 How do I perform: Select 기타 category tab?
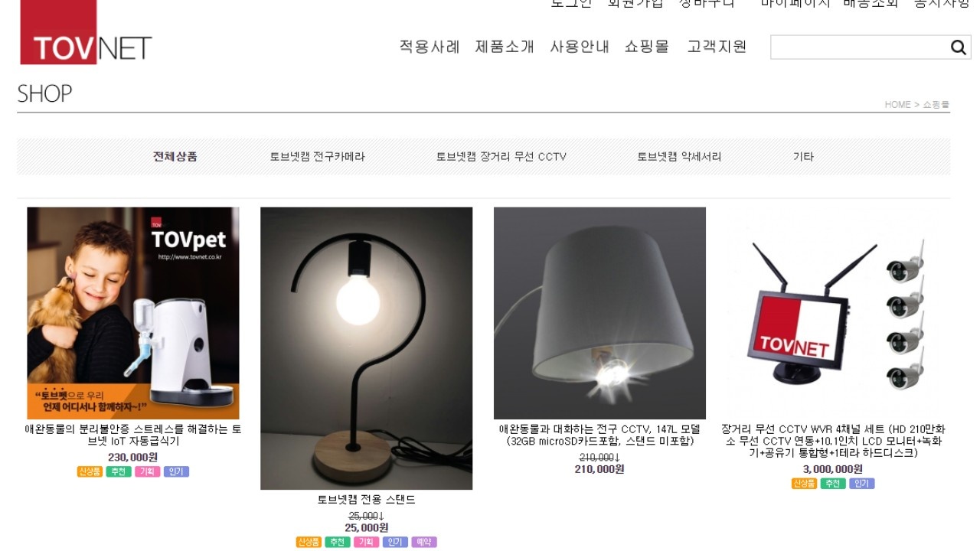[803, 157]
